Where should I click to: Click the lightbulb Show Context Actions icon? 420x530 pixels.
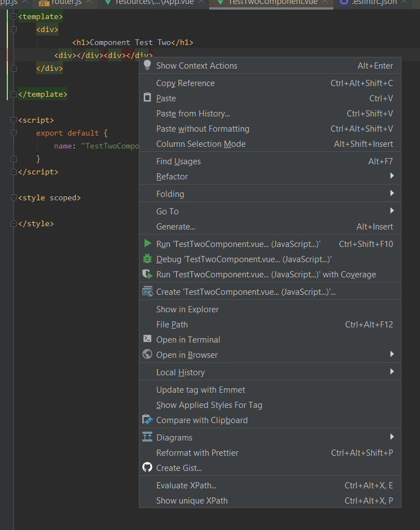tap(147, 65)
